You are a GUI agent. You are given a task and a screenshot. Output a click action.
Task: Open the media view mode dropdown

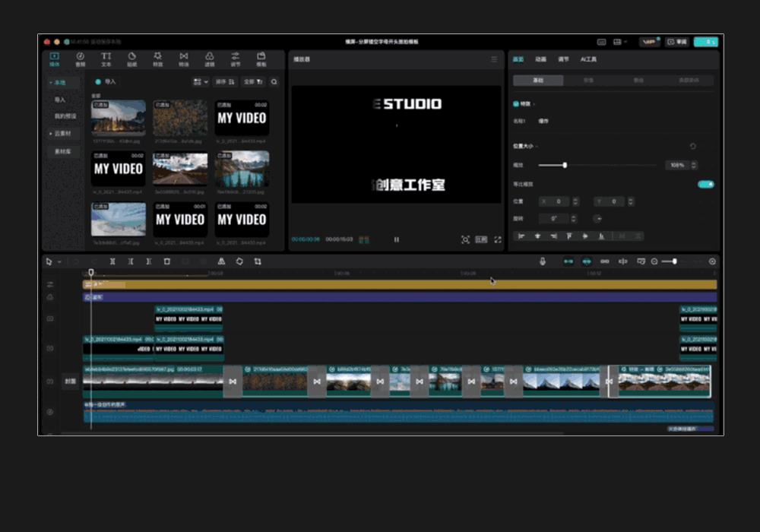click(x=200, y=81)
